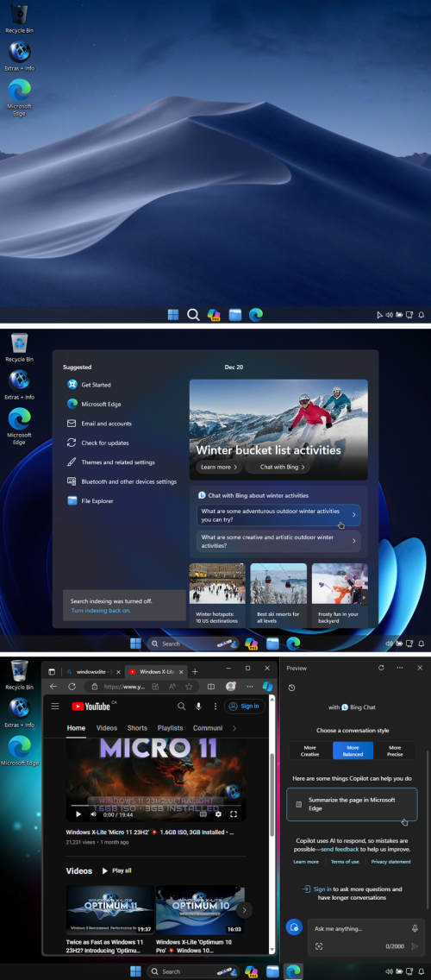Show more cards using the arrow by Frosty fun
Image resolution: width=431 pixels, height=980 pixels.
[364, 598]
